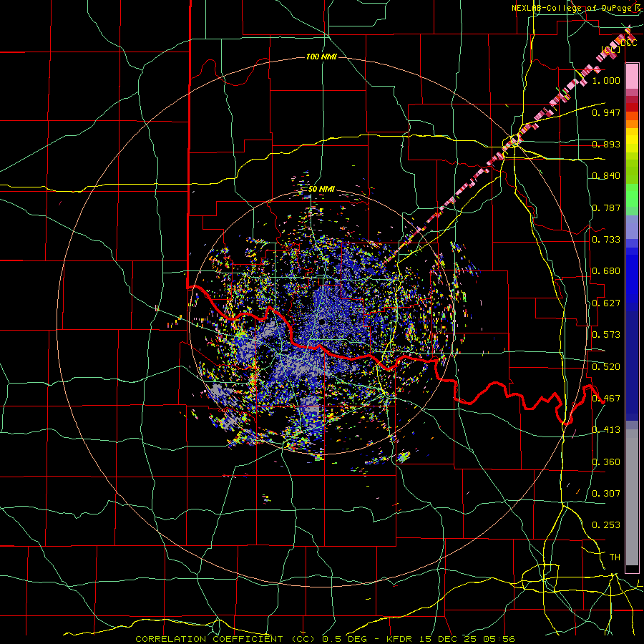This screenshot has width=644, height=644.
Task: Select the 1.000 value on color scale
Action: 606,80
